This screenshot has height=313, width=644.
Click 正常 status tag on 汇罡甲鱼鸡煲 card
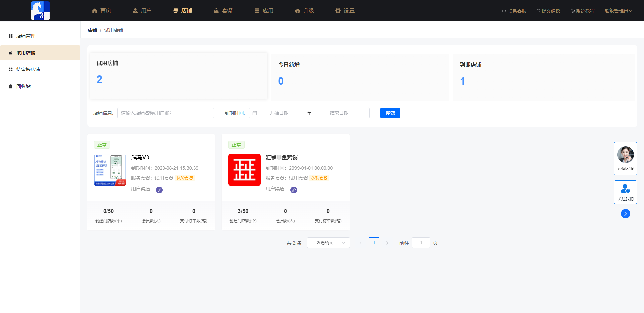click(236, 145)
